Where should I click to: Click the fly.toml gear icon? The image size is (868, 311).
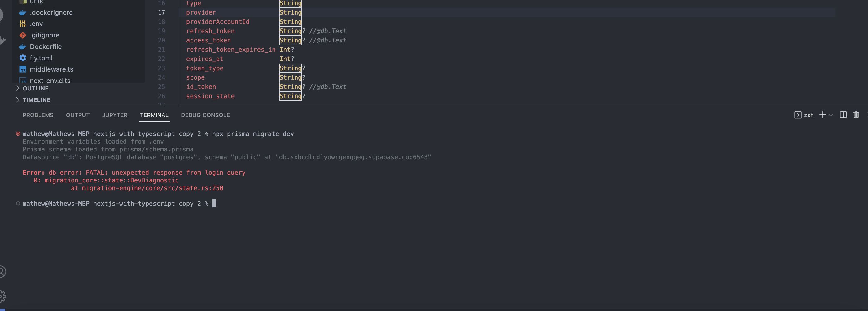point(22,58)
